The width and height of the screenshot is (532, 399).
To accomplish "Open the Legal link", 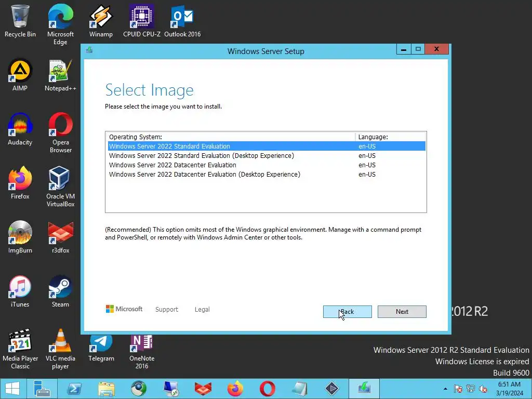I will 202,310.
